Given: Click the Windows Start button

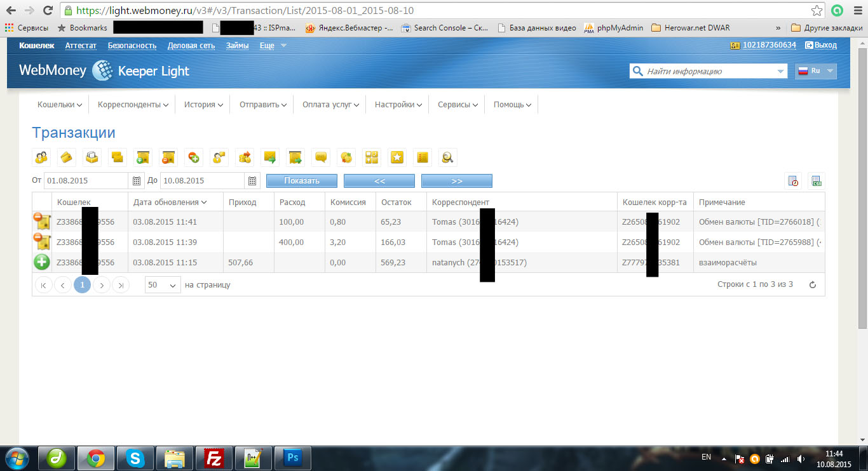Looking at the screenshot, I should click(x=17, y=458).
